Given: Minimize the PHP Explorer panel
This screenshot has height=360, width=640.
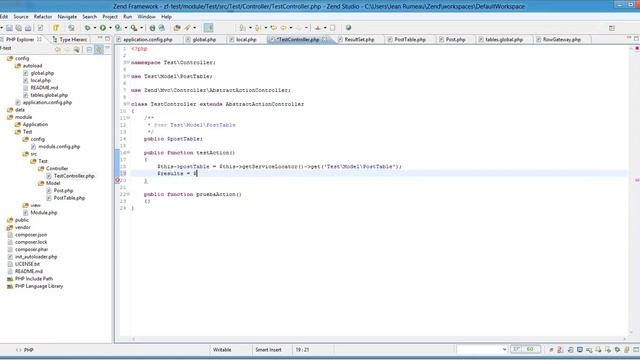Looking at the screenshot, I should click(100, 38).
